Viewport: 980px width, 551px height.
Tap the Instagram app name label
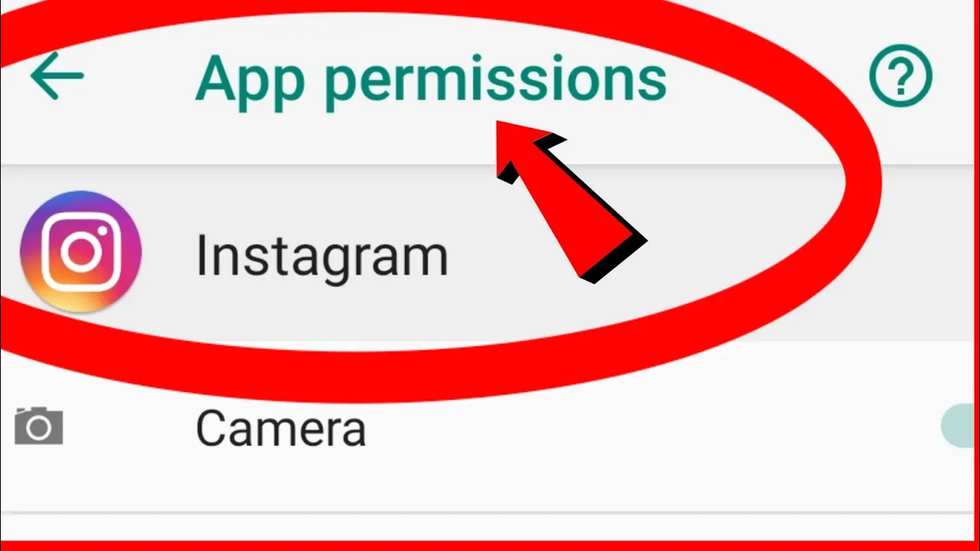click(322, 256)
